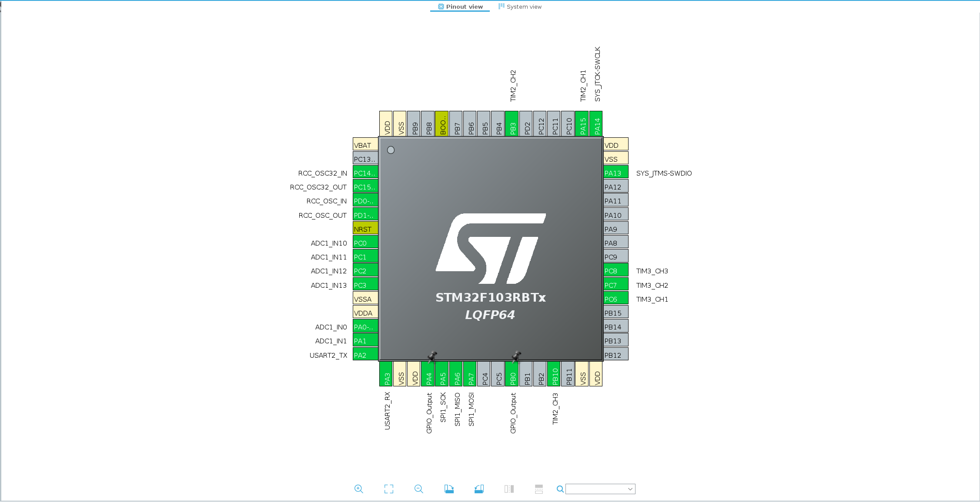Select the PA2 USART2_TX pin
Screen dimensions: 980x502
coord(365,355)
